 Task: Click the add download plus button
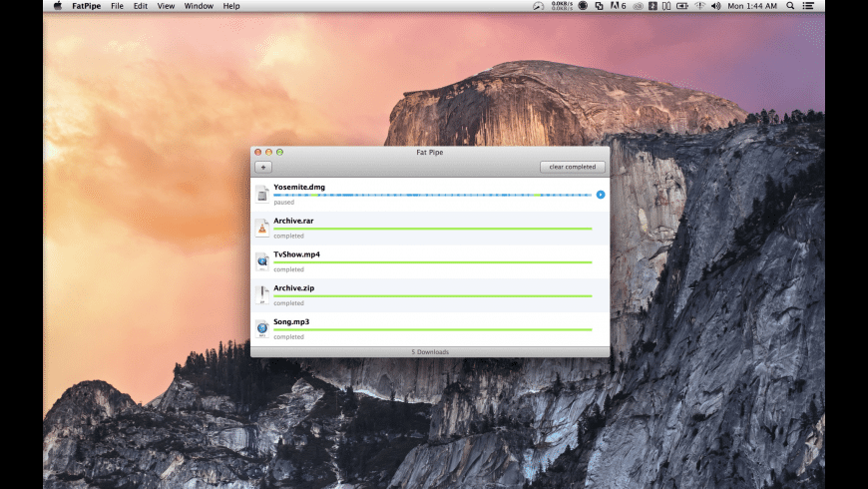pos(263,167)
